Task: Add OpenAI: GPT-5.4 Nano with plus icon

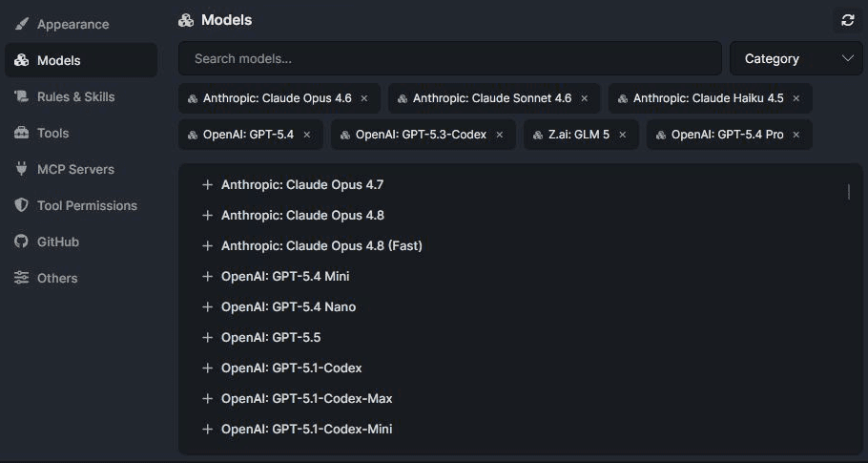Action: [208, 306]
